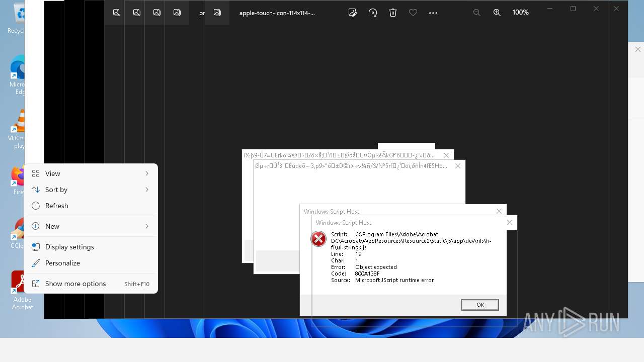644x362 pixels.
Task: Open the three-dot See more menu in Photos
Action: coord(433,13)
